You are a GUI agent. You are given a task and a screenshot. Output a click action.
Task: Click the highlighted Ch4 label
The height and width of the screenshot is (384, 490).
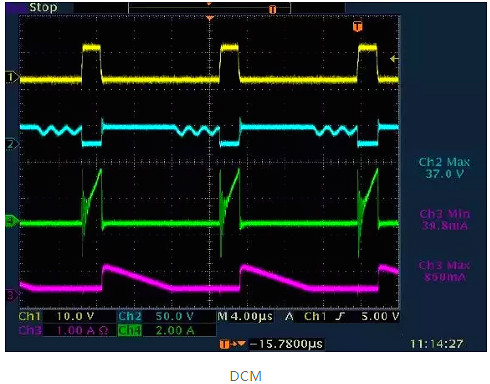[x=129, y=330]
